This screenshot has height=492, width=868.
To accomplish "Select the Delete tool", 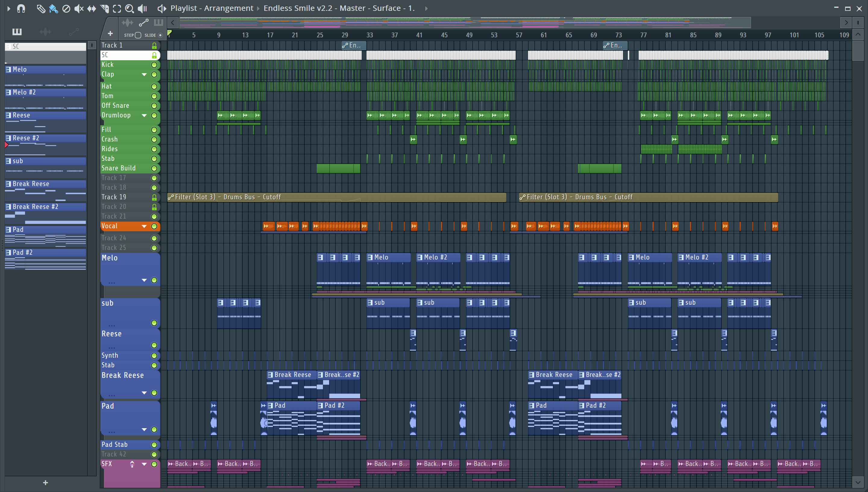I will tap(66, 8).
